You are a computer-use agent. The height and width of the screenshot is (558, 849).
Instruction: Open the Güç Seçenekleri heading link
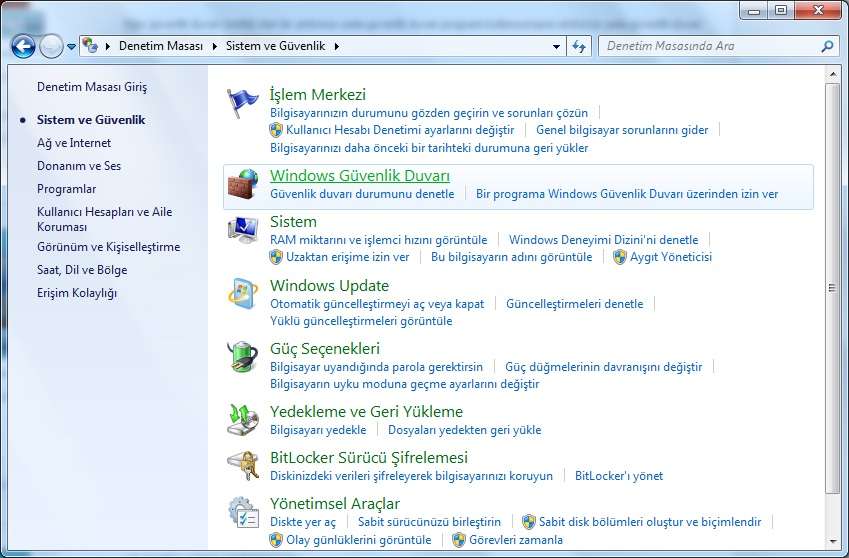(325, 349)
